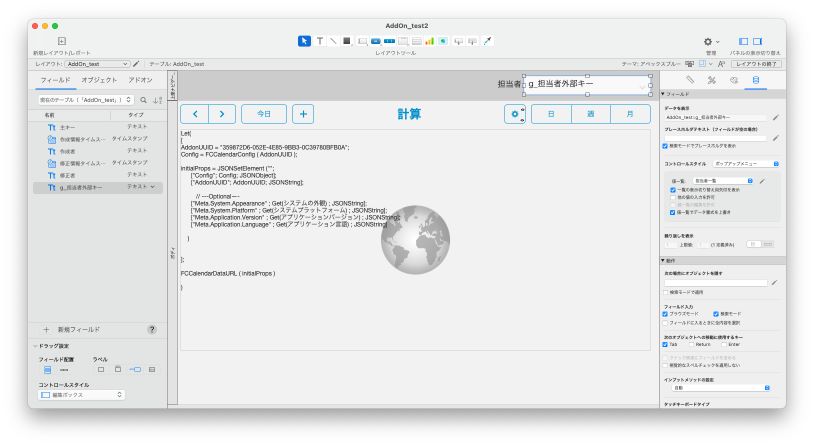Select the arrow selection tool
This screenshot has width=814, height=446.
[x=304, y=41]
